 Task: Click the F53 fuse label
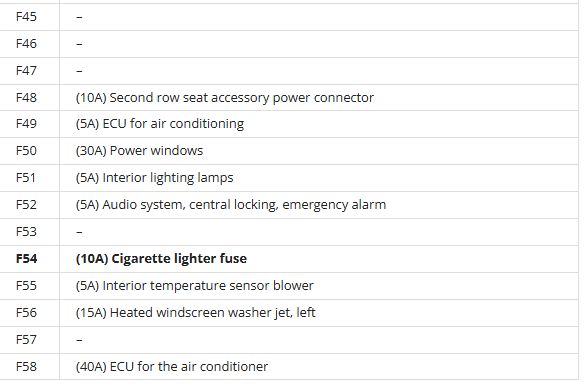tap(26, 232)
